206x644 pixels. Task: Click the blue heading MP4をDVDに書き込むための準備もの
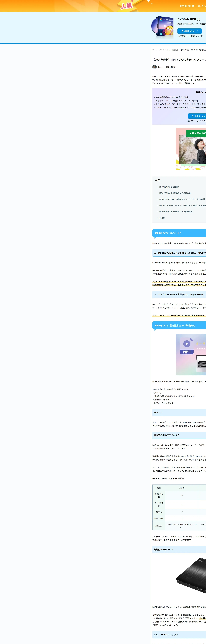[x=175, y=326]
